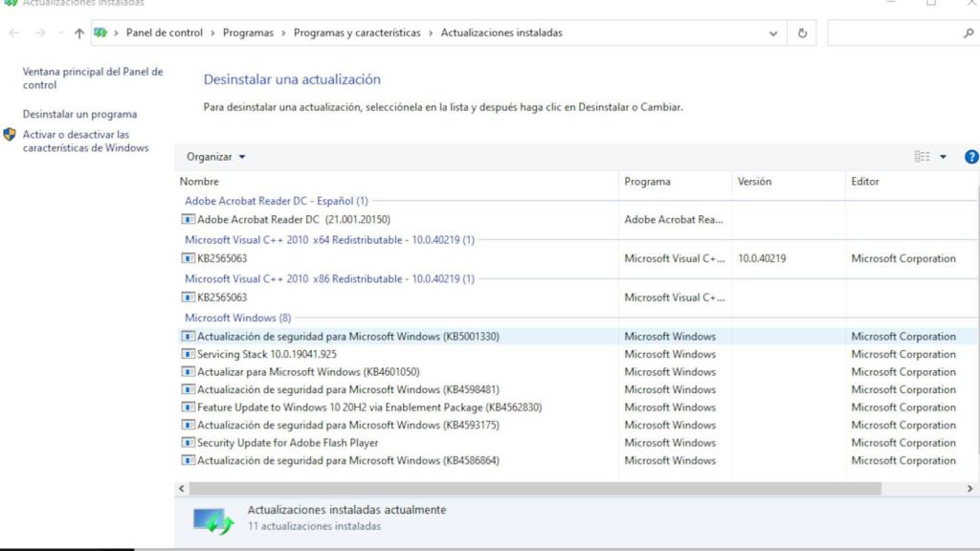Open the address bar history dropdown arrow
Viewport: 980px width, 551px height.
pos(773,32)
